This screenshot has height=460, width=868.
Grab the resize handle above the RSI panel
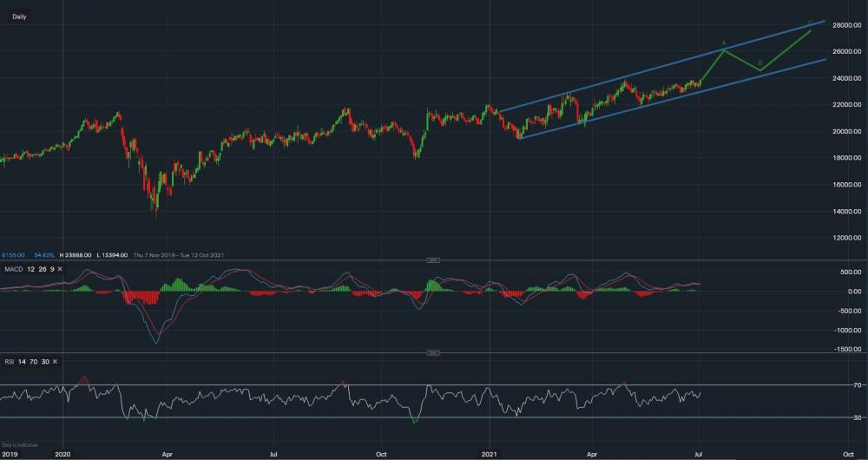[x=434, y=353]
